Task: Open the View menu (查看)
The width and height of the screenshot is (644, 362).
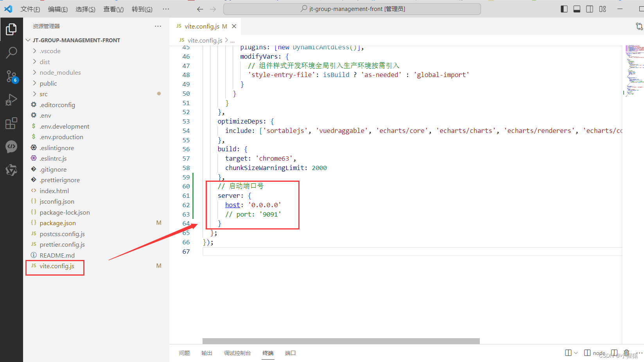Action: [x=113, y=9]
